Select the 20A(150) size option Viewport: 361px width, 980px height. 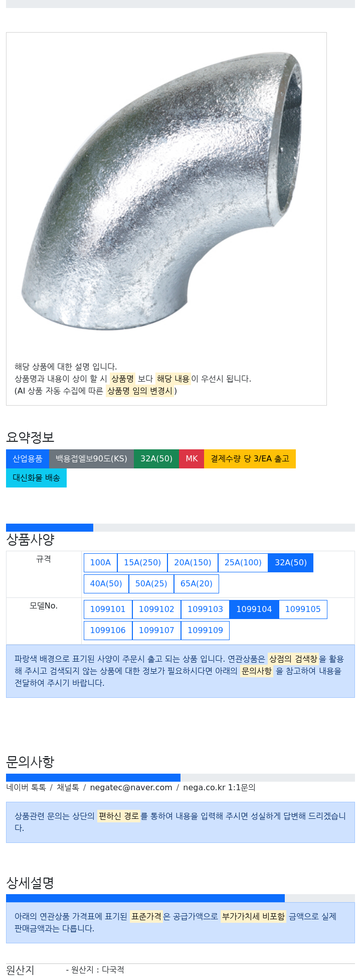(193, 563)
